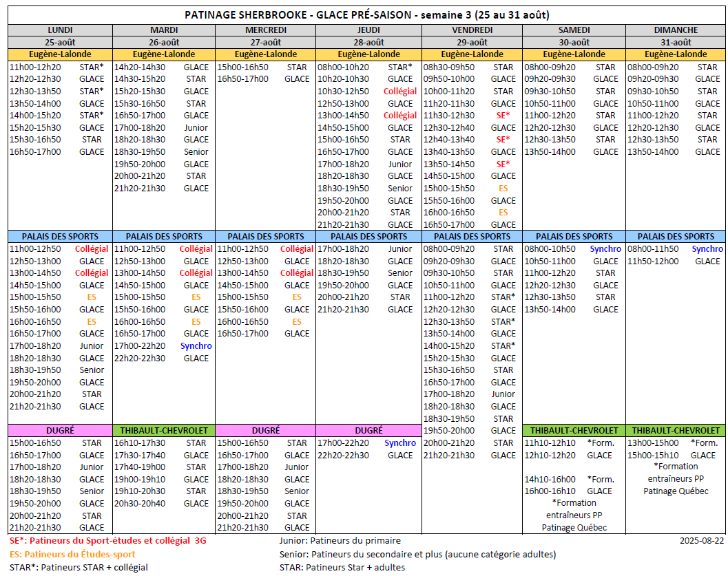Select the legend 'STAR: Patineurs Star + adultes'

click(342, 567)
